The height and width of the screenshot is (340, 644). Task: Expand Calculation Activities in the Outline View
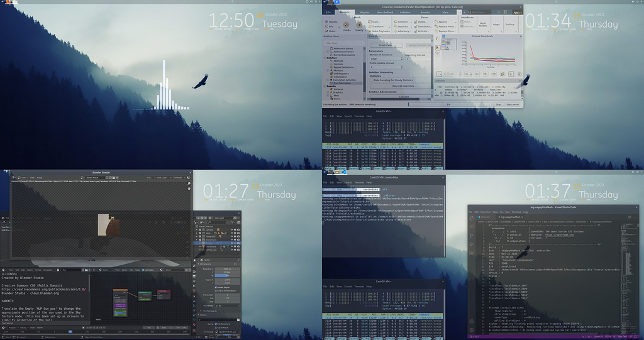328,80
